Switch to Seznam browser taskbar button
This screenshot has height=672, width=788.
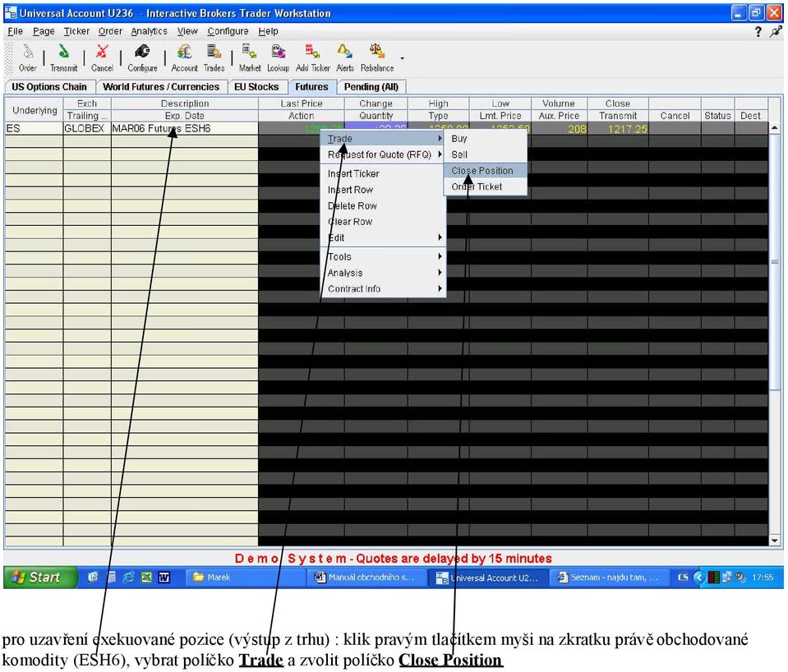pos(609,577)
